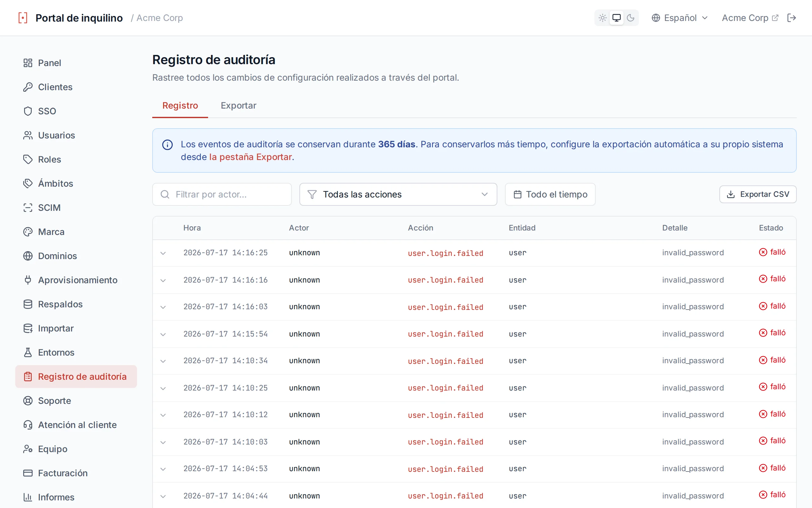812x508 pixels.
Task: Click the 'falló' status in the 14:16:16 row
Action: (x=772, y=279)
